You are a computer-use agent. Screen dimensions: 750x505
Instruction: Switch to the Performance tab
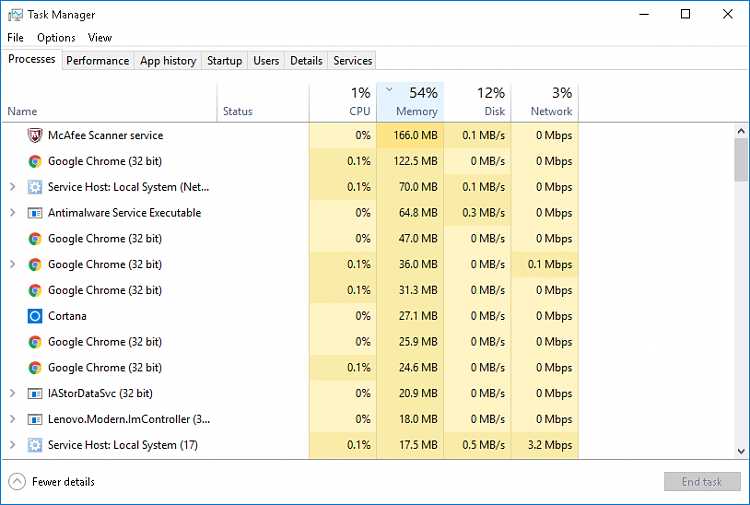(98, 61)
